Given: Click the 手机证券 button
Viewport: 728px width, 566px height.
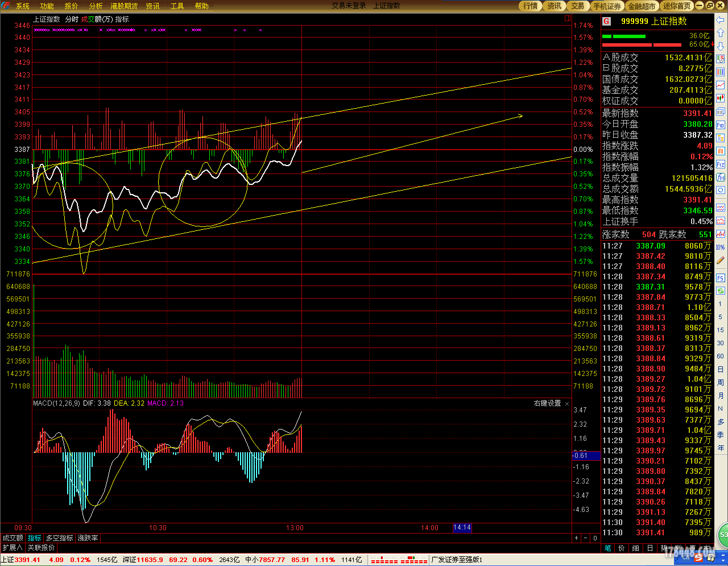Looking at the screenshot, I should click(607, 6).
